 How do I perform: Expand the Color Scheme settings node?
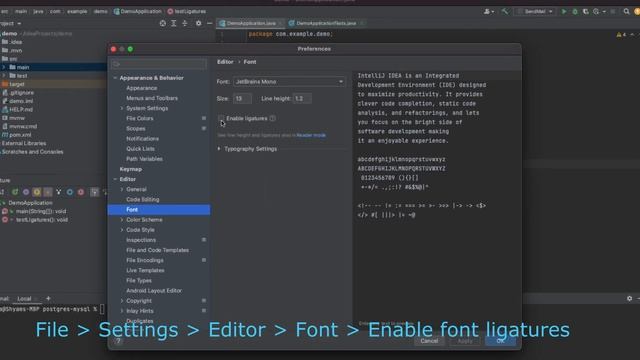point(122,220)
